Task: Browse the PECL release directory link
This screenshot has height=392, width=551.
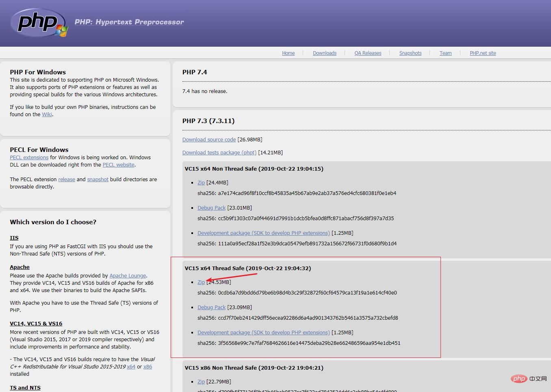Action: (x=67, y=180)
